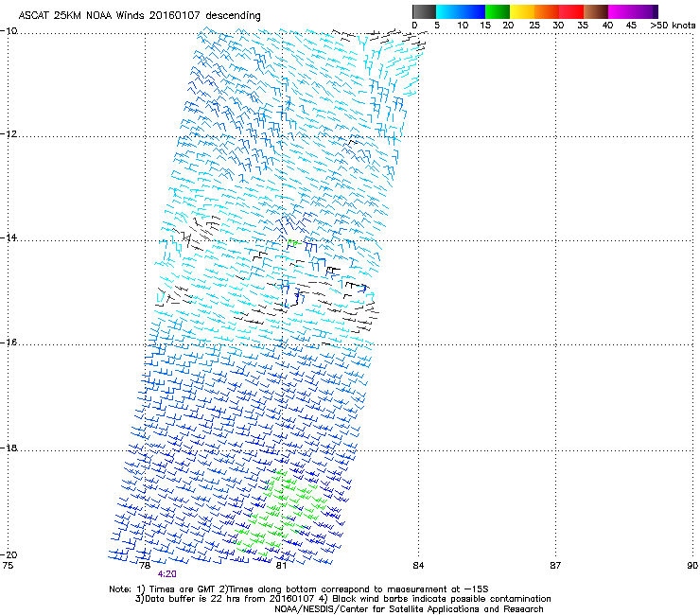Click the small green wind barb near 14S 81E

tap(293, 243)
